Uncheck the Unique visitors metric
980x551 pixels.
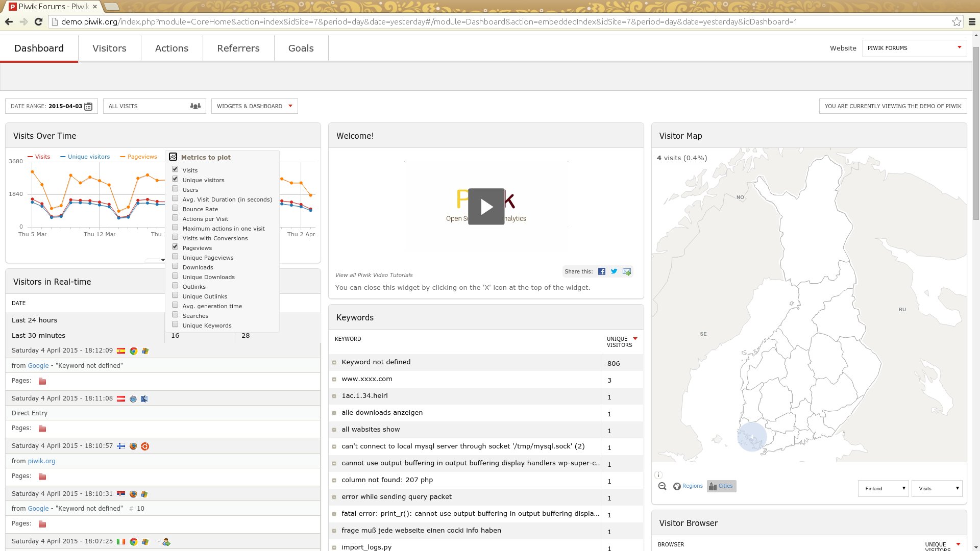click(x=175, y=179)
